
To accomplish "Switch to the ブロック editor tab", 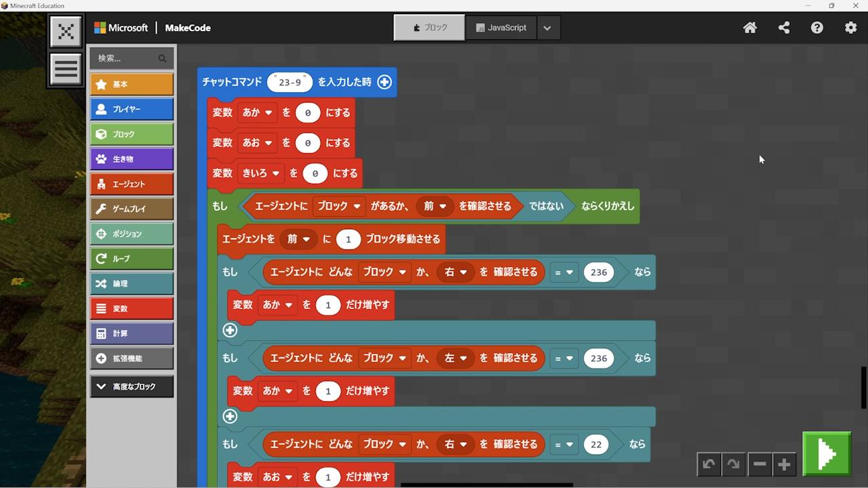I will 430,28.
